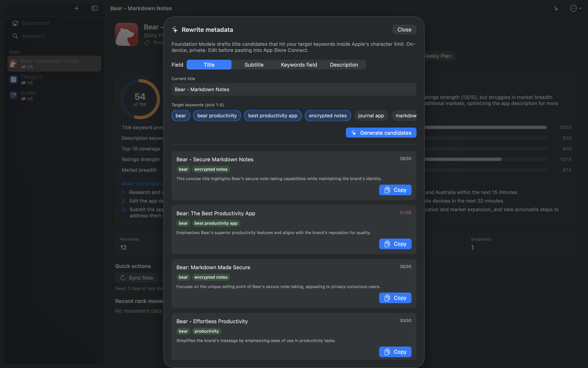The image size is (588, 368).
Task: Select Bear - Markdown Notes app row
Action: tap(55, 64)
